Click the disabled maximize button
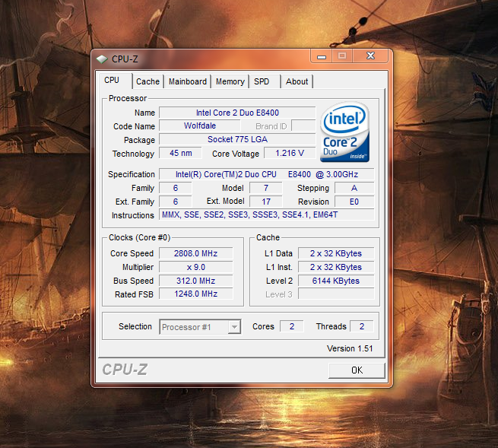 (342, 56)
